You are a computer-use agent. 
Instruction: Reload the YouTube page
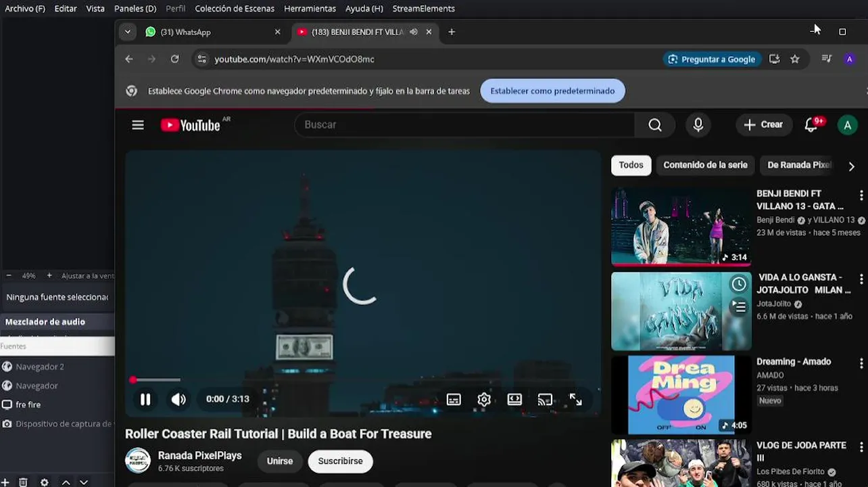[x=174, y=59]
